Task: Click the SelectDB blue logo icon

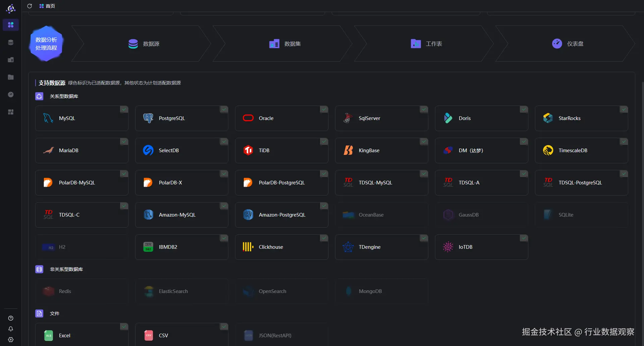Action: (x=148, y=150)
